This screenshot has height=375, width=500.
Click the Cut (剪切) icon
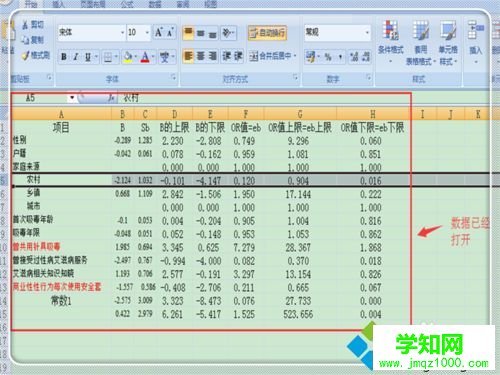tap(26, 25)
